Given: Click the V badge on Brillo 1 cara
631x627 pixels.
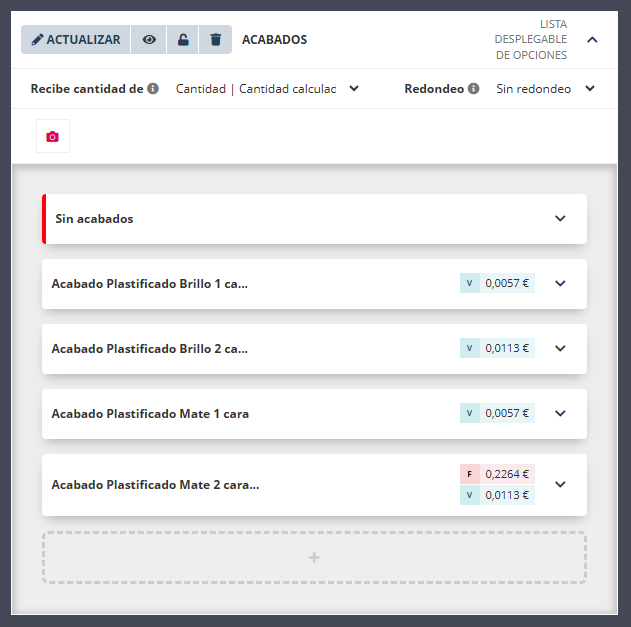Looking at the screenshot, I should pyautogui.click(x=470, y=283).
